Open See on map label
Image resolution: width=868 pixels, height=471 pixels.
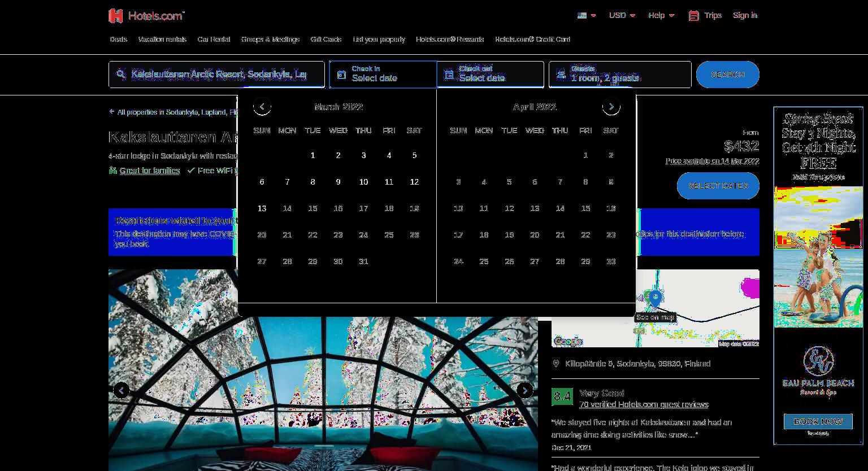pos(655,317)
